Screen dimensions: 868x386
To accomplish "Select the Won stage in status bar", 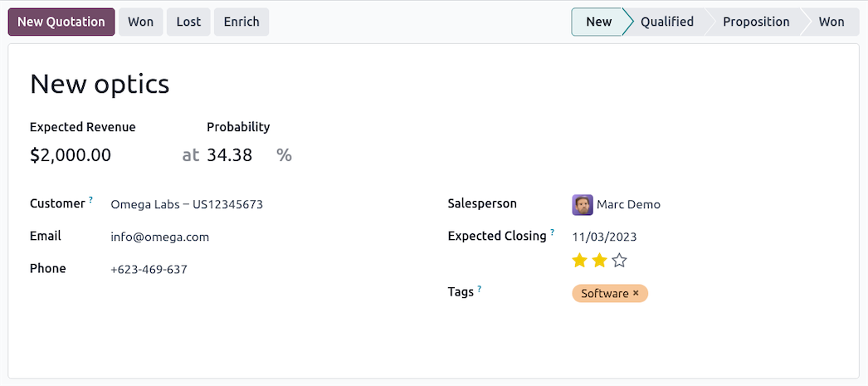I will [831, 22].
